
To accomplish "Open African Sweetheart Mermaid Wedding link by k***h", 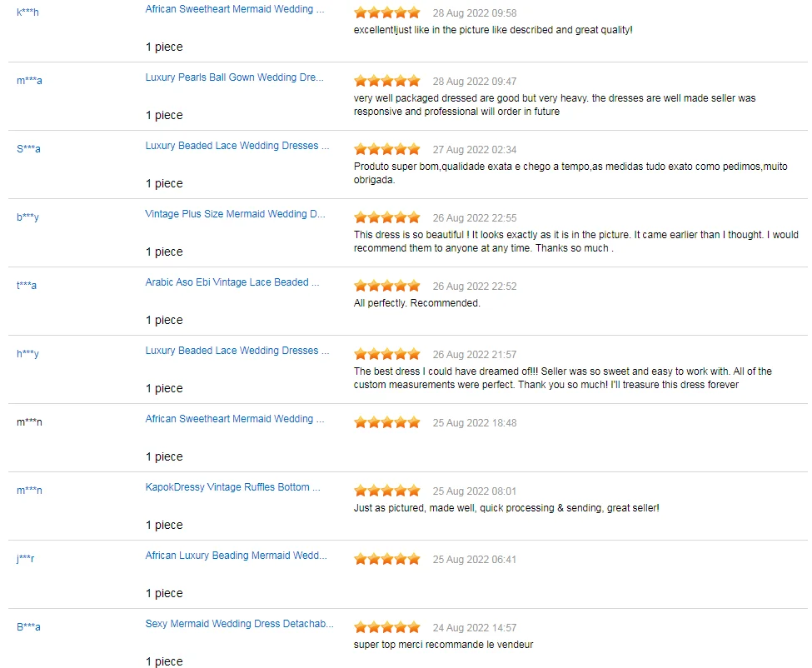I will coord(235,9).
